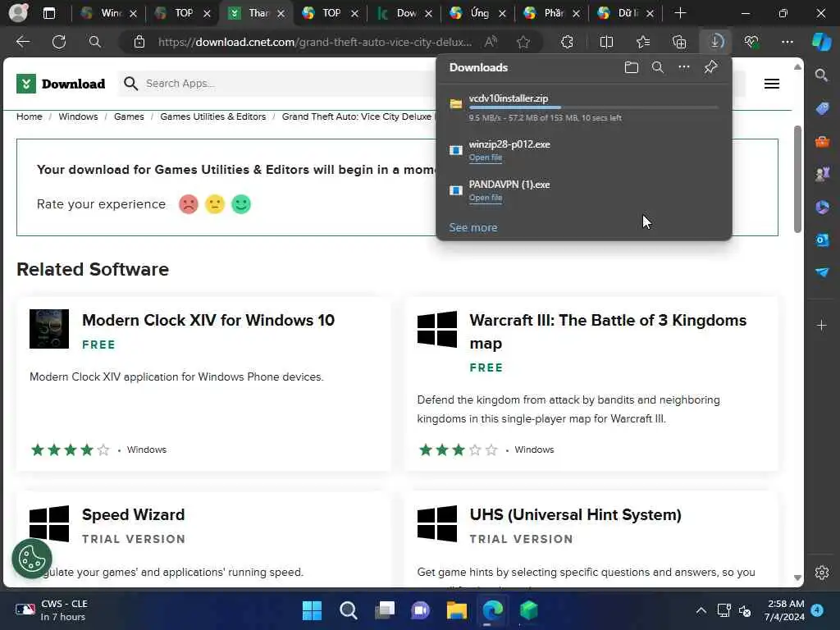Open file link under PANDAVPN (1).exe
This screenshot has height=630, width=840.
(486, 198)
